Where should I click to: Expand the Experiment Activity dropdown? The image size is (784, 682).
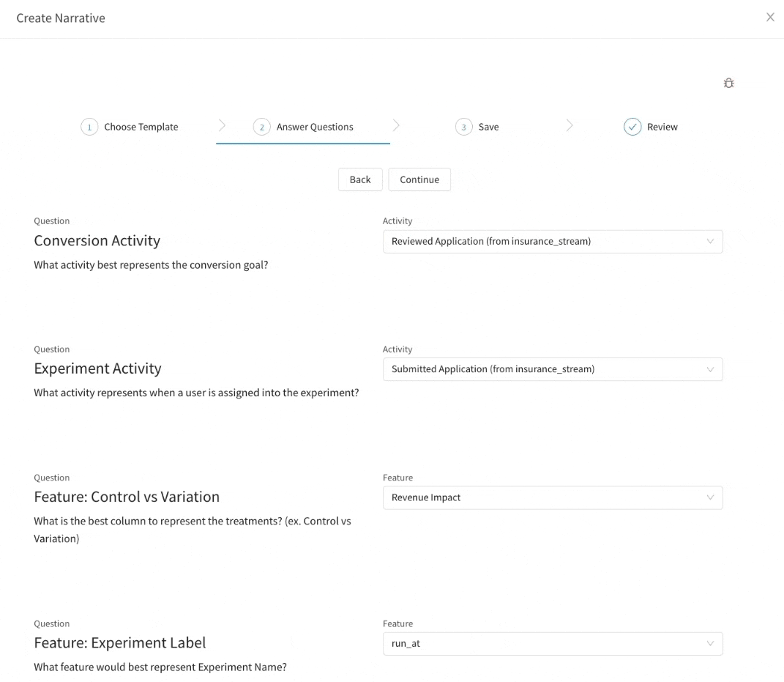552,369
